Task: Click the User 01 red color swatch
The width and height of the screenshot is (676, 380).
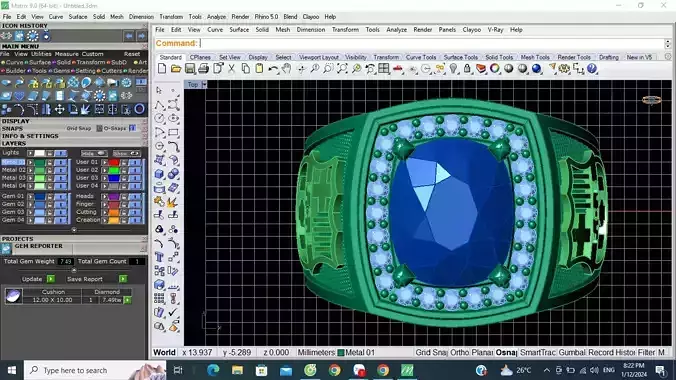Action: point(114,163)
